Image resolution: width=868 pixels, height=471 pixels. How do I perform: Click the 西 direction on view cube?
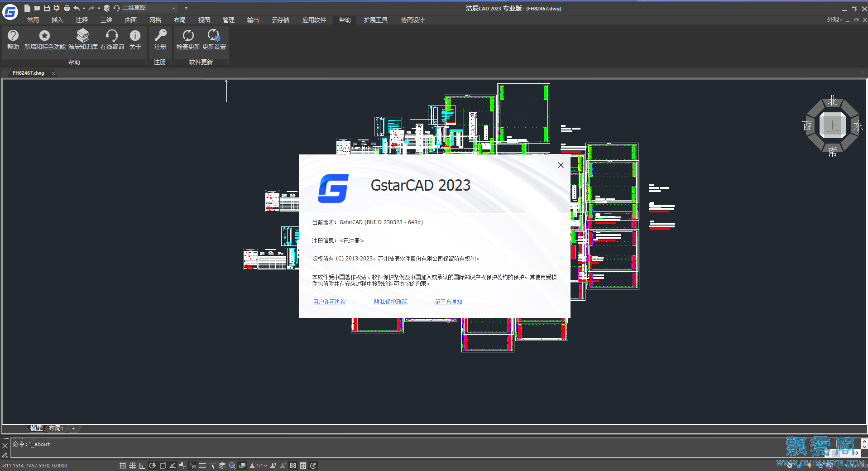(807, 125)
